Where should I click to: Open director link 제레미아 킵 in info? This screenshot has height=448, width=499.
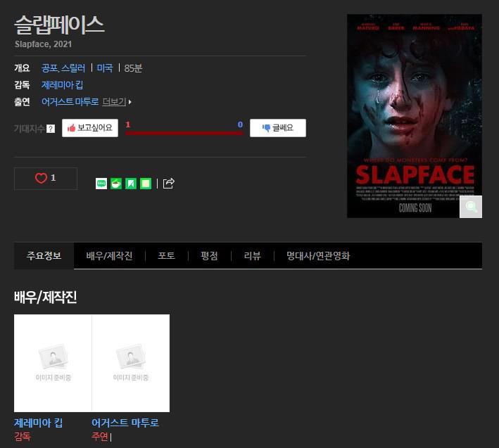click(x=63, y=85)
